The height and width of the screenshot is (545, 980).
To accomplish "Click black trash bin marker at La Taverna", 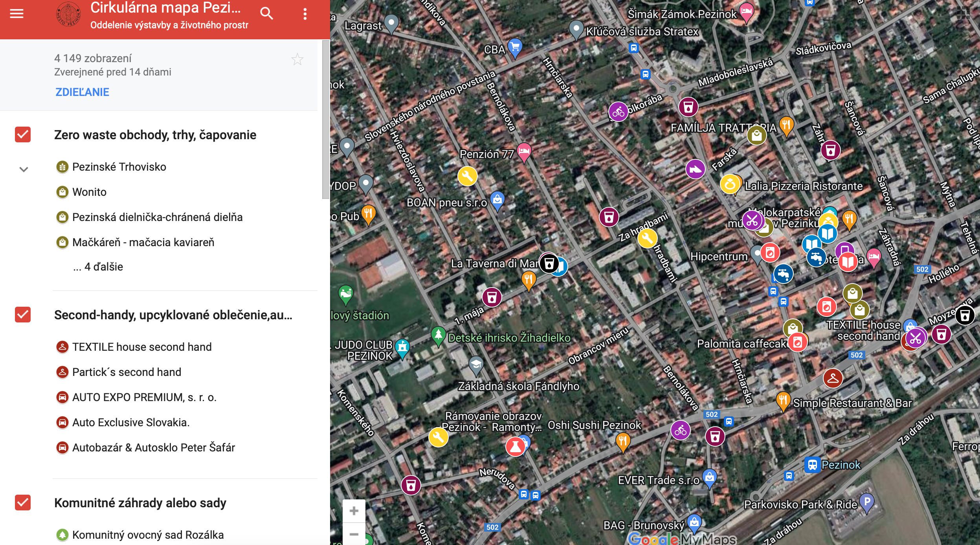I will click(549, 263).
